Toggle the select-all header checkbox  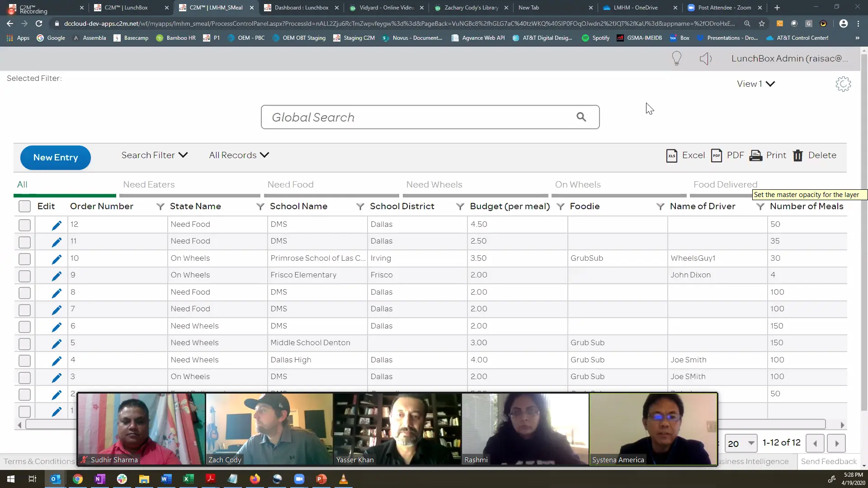coord(24,206)
